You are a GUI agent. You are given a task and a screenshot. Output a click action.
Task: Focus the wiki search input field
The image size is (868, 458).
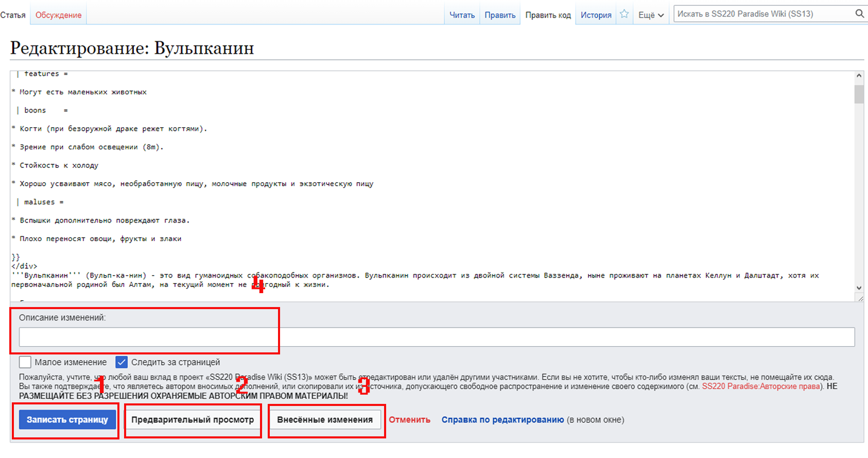(763, 14)
